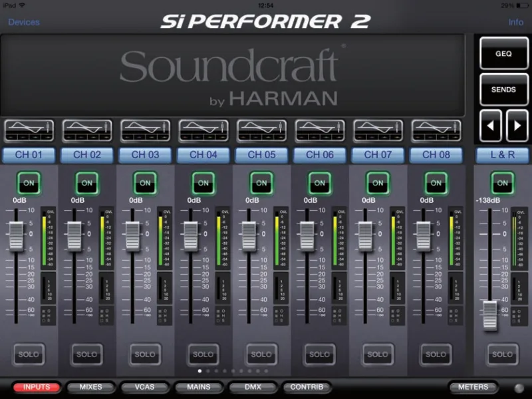Click the CH 08 fader knob
532x399 pixels.
pyautogui.click(x=424, y=236)
